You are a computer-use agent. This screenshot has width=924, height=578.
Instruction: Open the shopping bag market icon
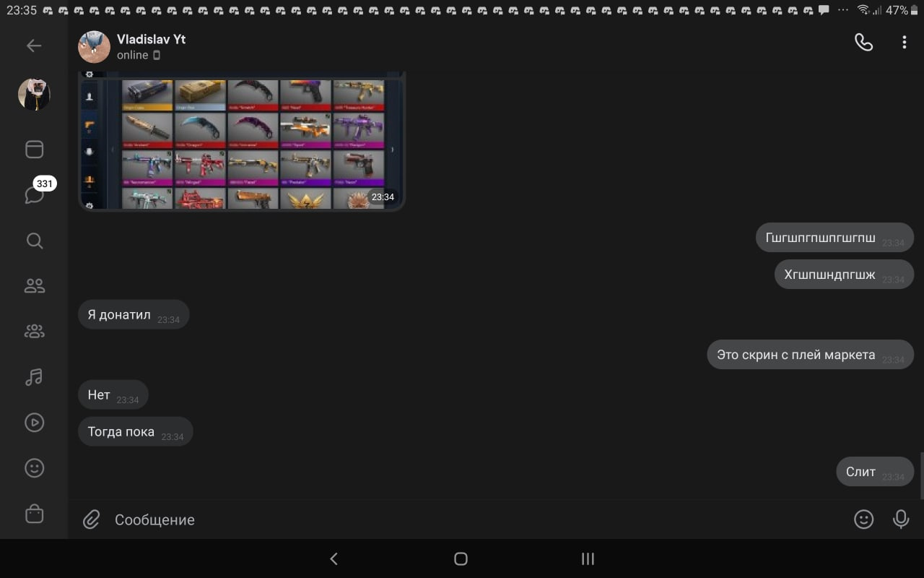coord(34,514)
